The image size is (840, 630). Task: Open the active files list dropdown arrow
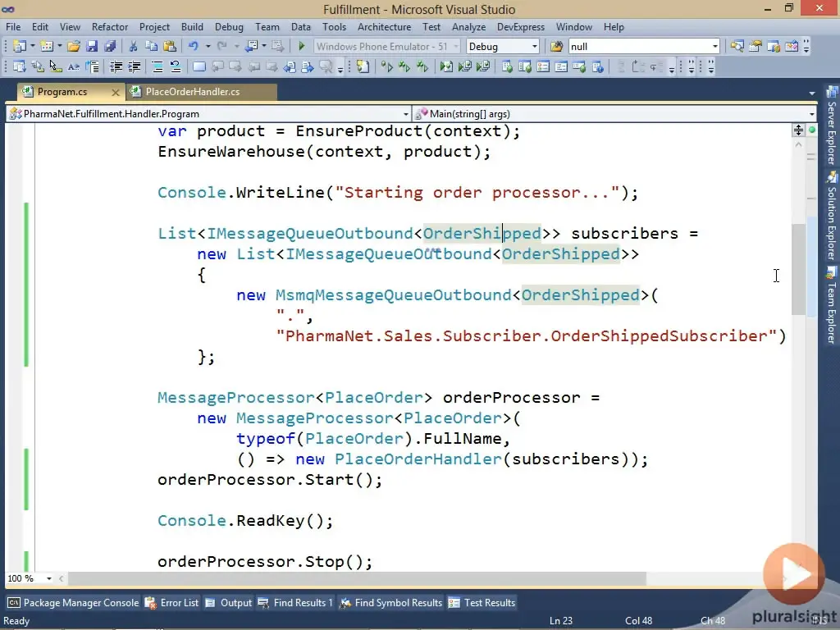pos(812,94)
